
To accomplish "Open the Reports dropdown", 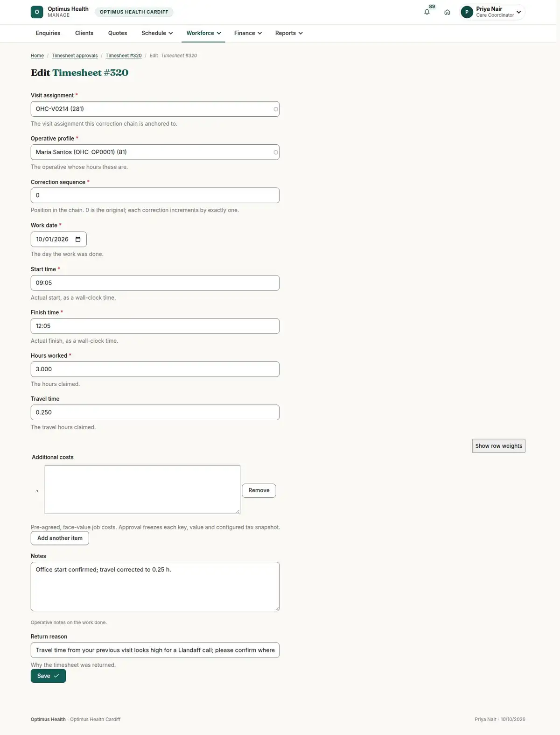I will [x=289, y=33].
